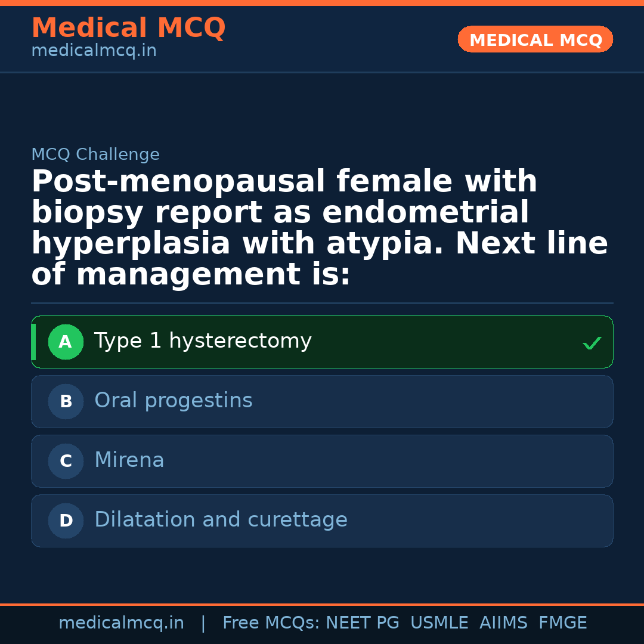Choose the C option letter circle
Viewport: 644px width, 644px height.
[x=66, y=462]
